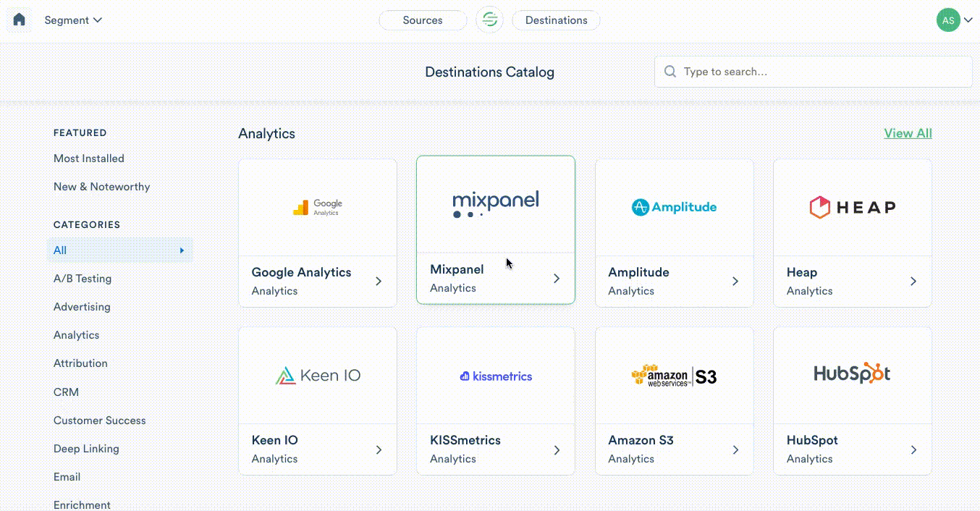Open the Sources tab
Image resolution: width=980 pixels, height=511 pixels.
(423, 20)
